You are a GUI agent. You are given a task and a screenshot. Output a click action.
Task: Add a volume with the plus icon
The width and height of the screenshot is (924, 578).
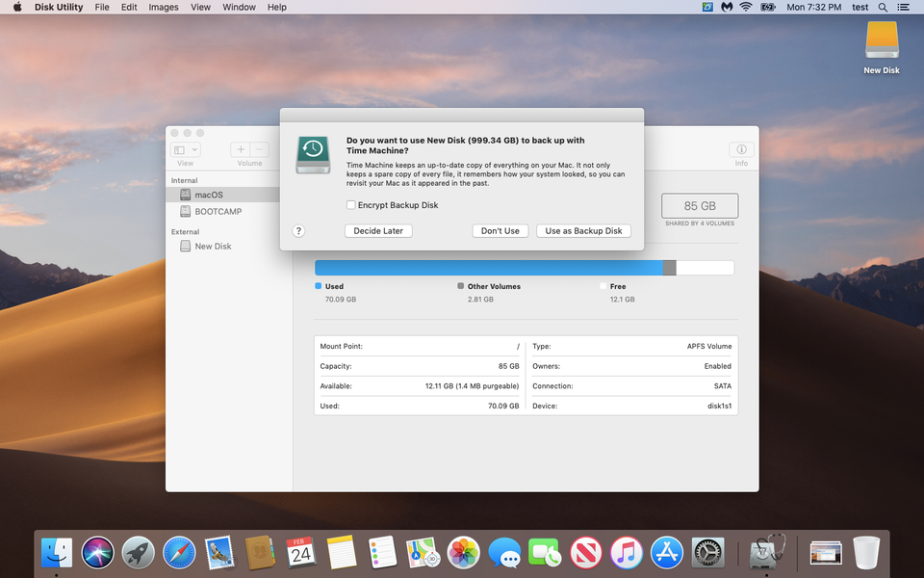coord(239,150)
